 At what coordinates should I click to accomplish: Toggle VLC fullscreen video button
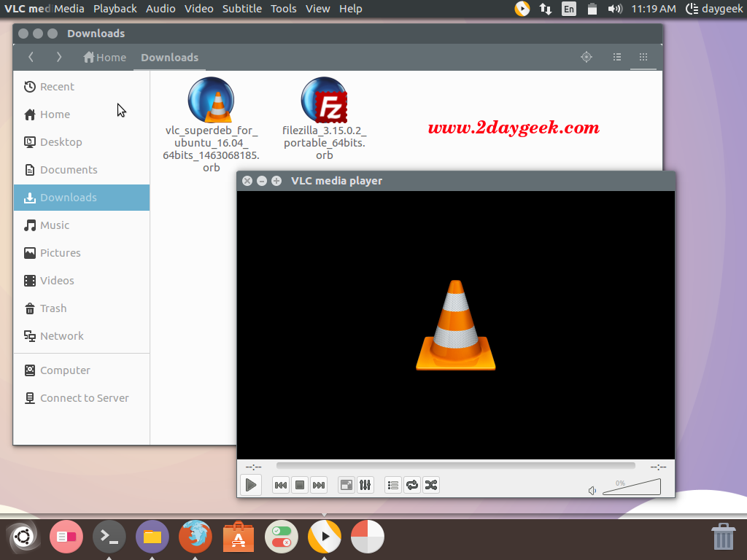tap(347, 485)
